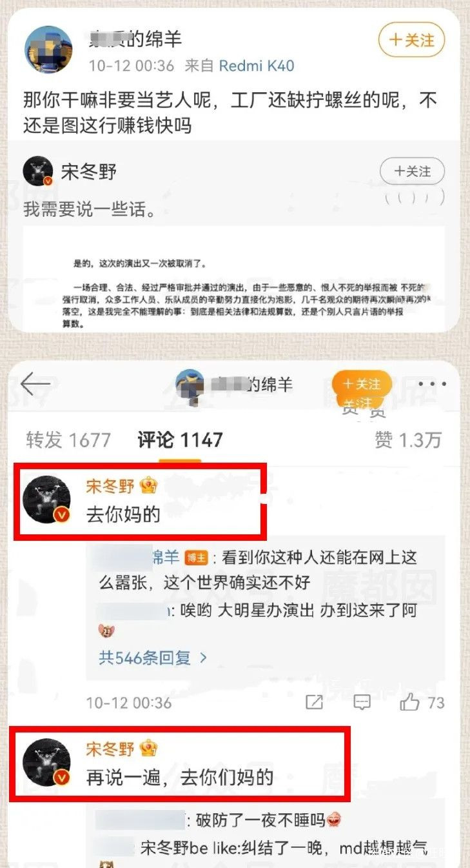Open the quoted statement image
470x868 pixels.
pos(235,279)
